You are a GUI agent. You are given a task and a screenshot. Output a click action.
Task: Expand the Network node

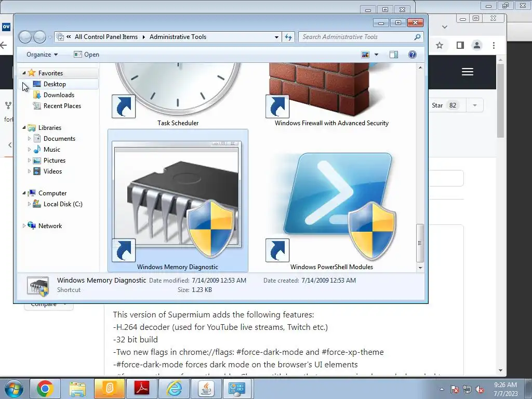pyautogui.click(x=24, y=225)
